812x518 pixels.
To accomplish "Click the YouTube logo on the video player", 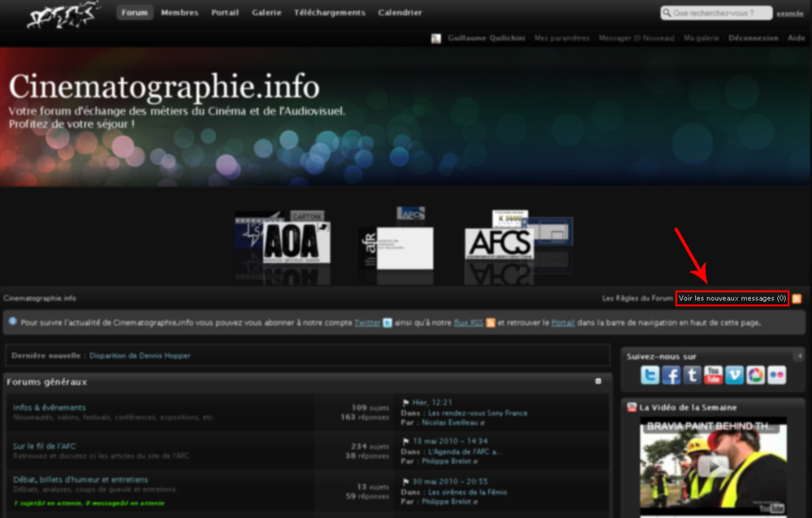I will [x=771, y=508].
